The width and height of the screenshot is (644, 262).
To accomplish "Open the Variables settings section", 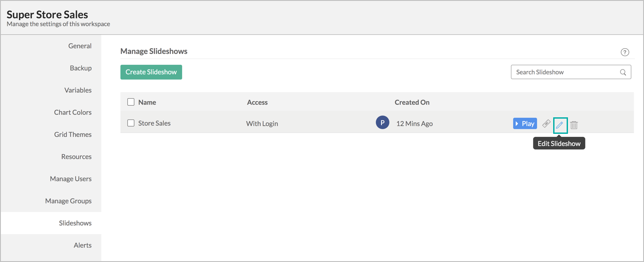I will pos(78,90).
